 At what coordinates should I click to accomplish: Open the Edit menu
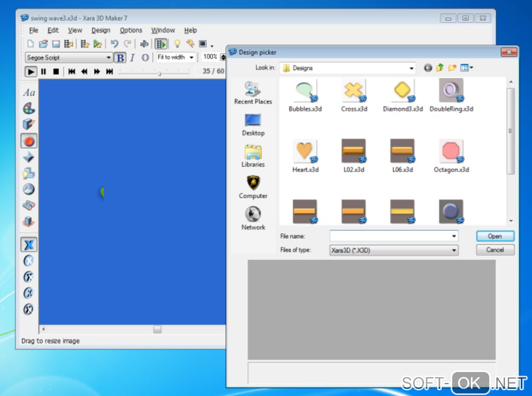click(x=53, y=30)
